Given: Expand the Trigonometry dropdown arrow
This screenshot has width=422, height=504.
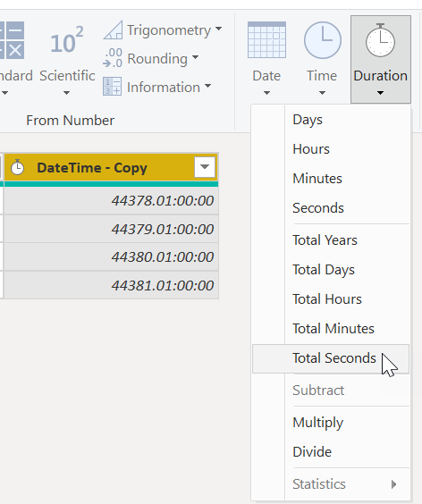Looking at the screenshot, I should tap(219, 29).
